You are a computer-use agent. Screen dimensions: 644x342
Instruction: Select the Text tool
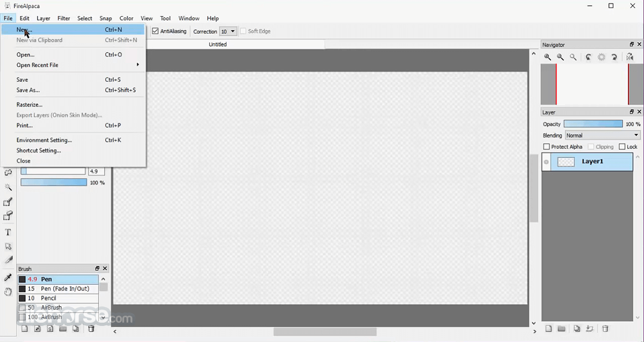[x=8, y=232]
